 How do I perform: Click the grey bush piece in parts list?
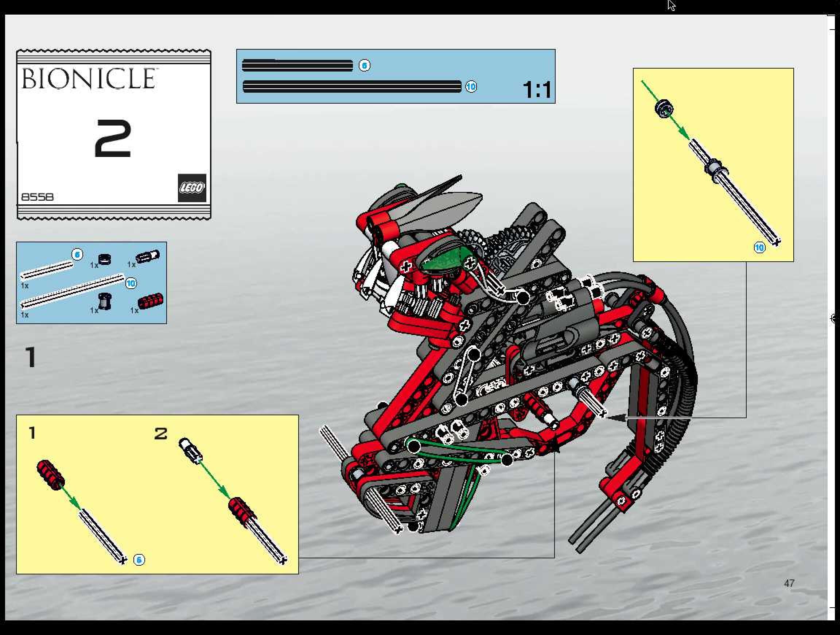[104, 301]
